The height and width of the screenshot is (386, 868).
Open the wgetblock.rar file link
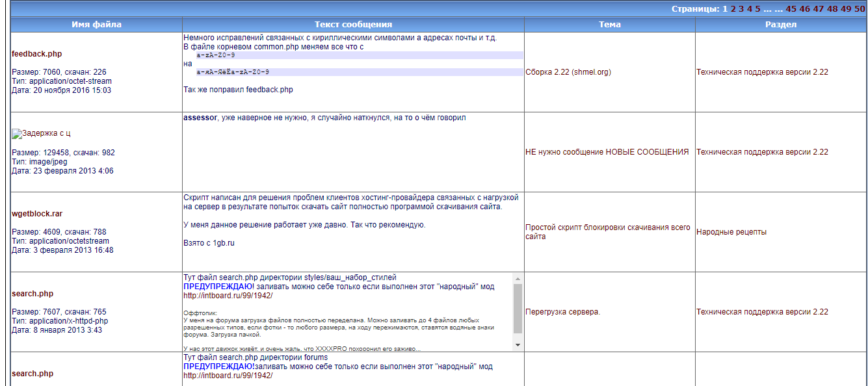37,214
